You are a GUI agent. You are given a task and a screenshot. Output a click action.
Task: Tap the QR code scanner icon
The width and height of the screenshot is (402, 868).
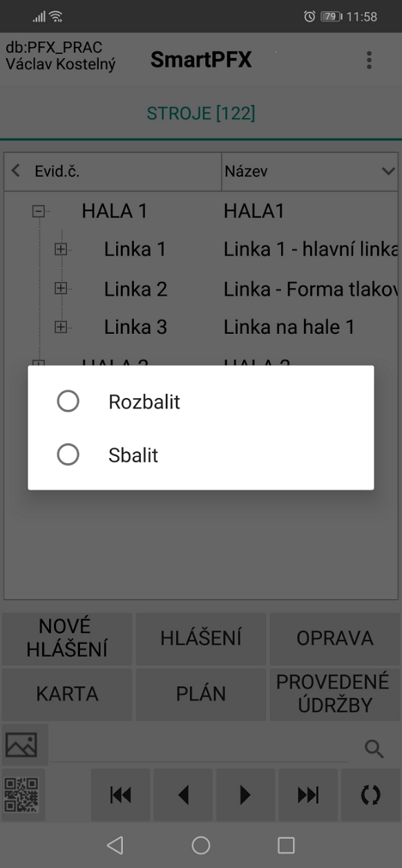22,794
